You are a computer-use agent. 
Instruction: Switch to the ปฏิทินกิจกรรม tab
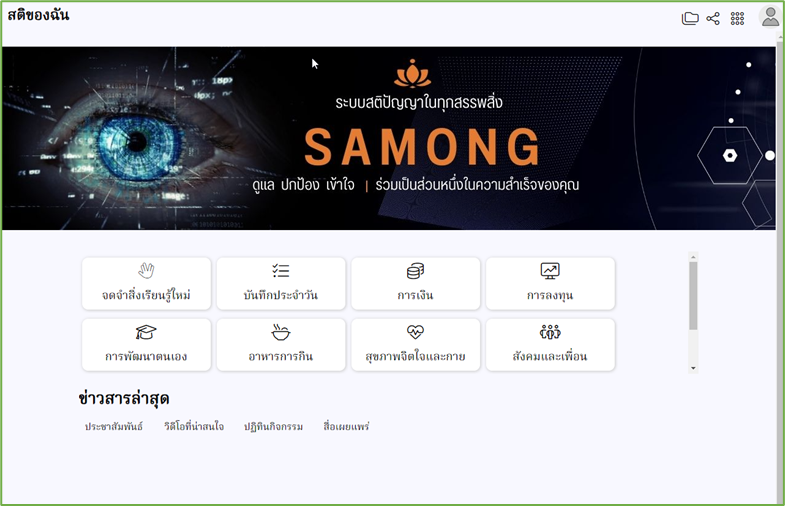click(x=273, y=426)
